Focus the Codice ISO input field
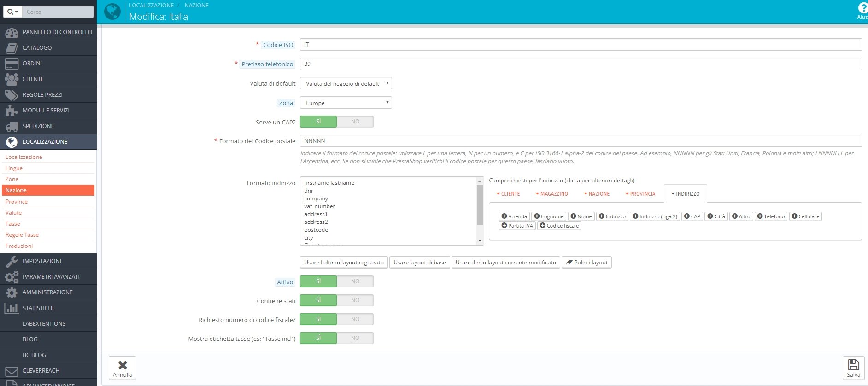 pyautogui.click(x=581, y=45)
